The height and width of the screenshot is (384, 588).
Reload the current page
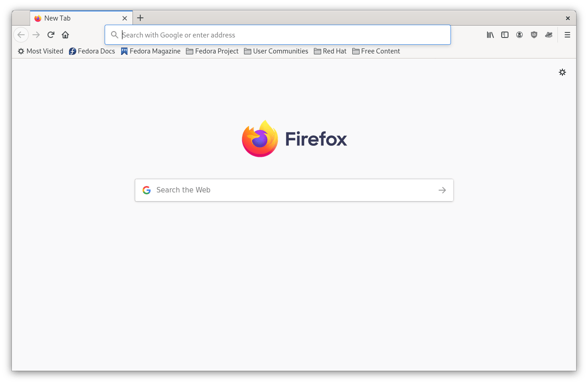[x=51, y=35]
